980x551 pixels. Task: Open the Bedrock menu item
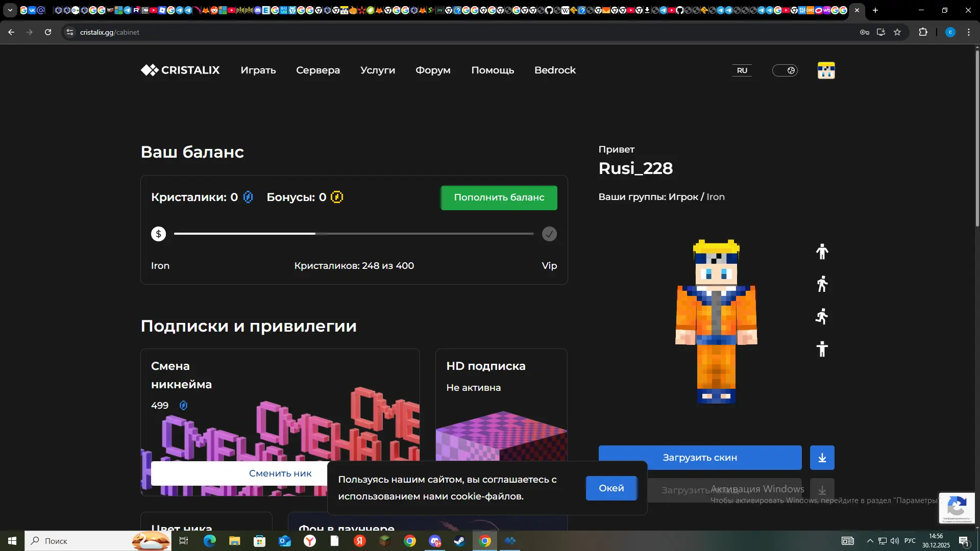[555, 70]
